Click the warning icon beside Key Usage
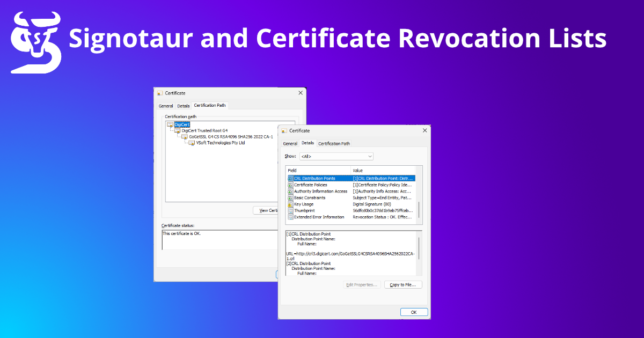Screen dimensions: 644x338 [290, 204]
